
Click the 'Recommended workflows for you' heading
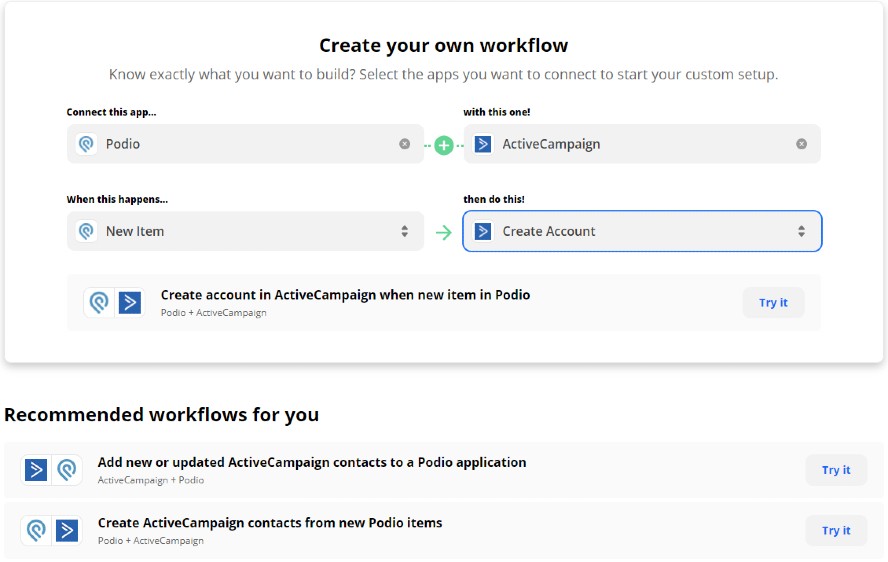coord(161,415)
